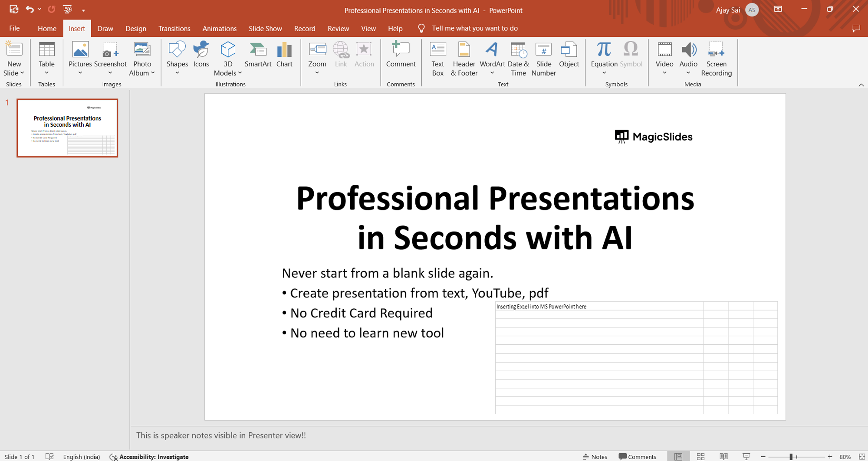Image resolution: width=868 pixels, height=461 pixels.
Task: Open the undo history dropdown arrow
Action: (x=39, y=9)
